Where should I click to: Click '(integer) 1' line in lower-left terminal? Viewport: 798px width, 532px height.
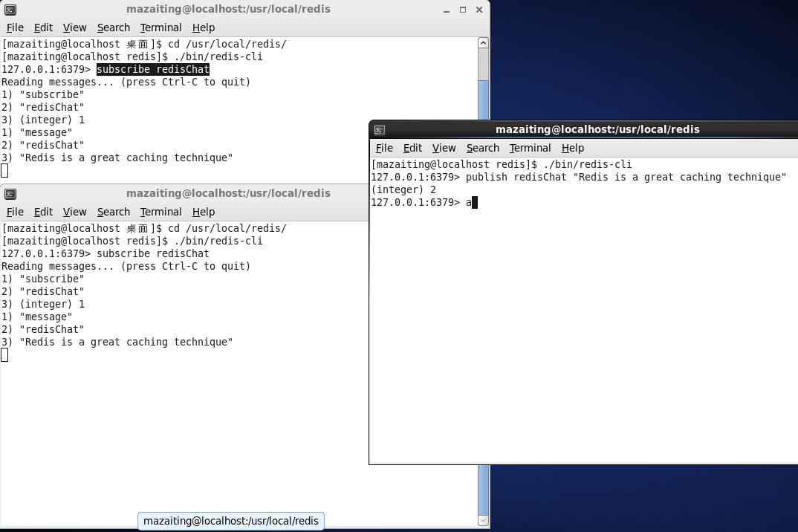pos(43,305)
